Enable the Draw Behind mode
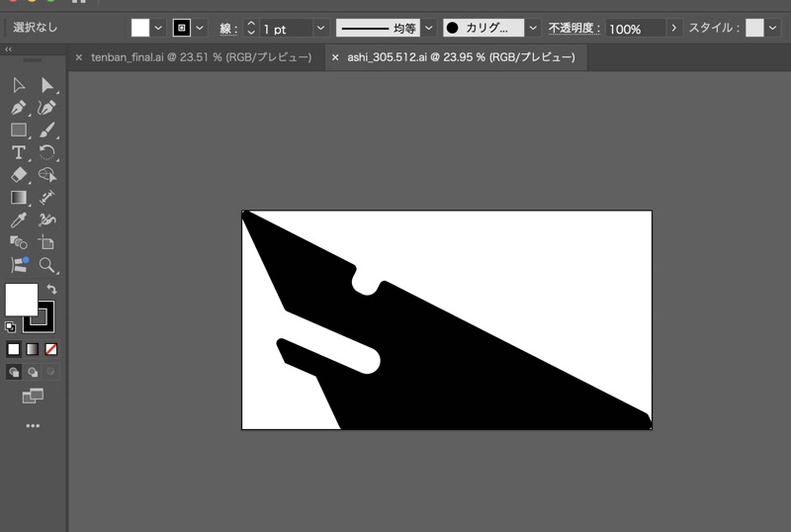This screenshot has width=791, height=532. pyautogui.click(x=33, y=373)
